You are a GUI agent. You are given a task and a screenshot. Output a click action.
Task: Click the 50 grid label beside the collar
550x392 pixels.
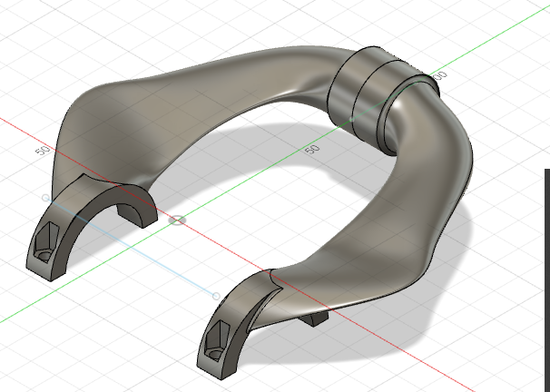441,76
